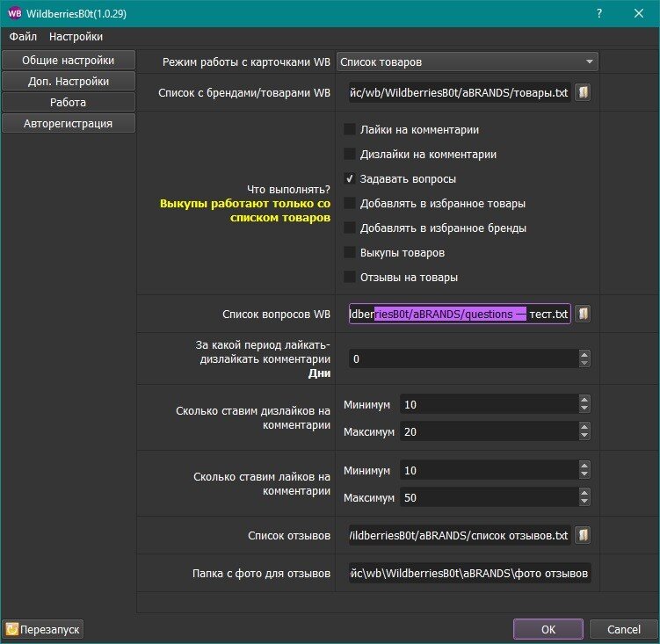Image resolution: width=660 pixels, height=644 pixels.
Task: Click 'Папка с фото для отзывов' path field
Action: pos(470,574)
